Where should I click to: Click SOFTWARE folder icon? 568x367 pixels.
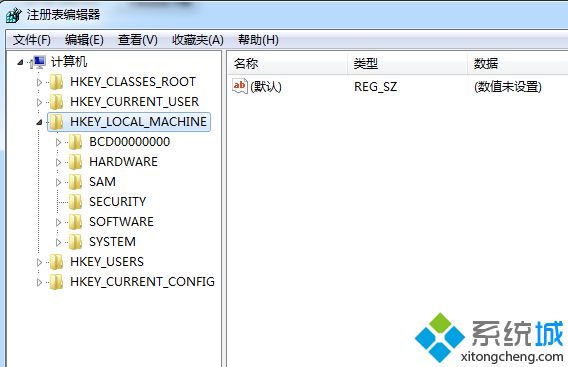click(75, 221)
